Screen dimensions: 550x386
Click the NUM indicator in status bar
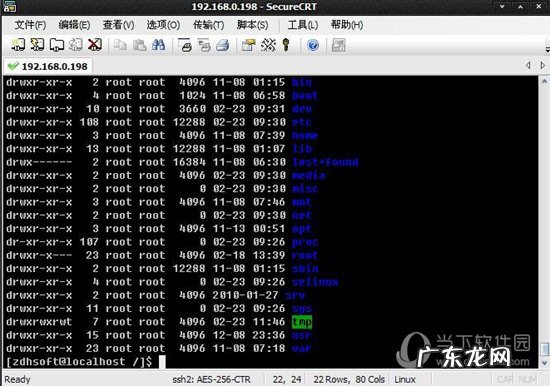(x=527, y=379)
